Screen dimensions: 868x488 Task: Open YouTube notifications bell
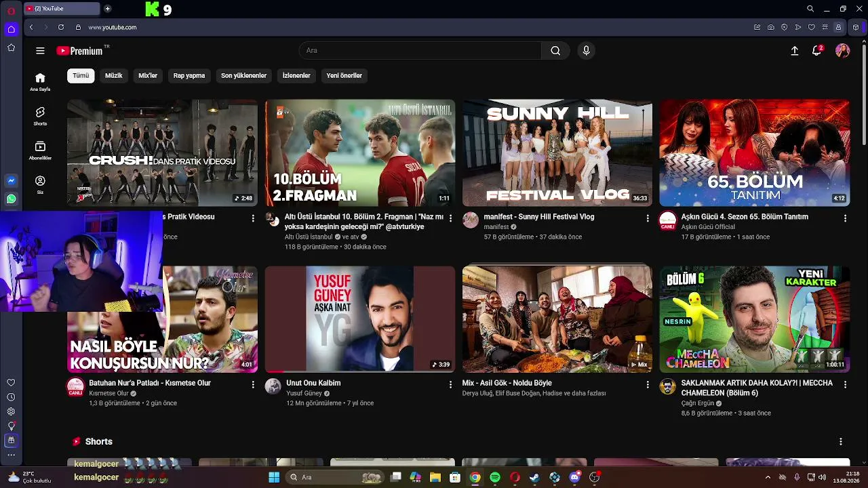[817, 51]
